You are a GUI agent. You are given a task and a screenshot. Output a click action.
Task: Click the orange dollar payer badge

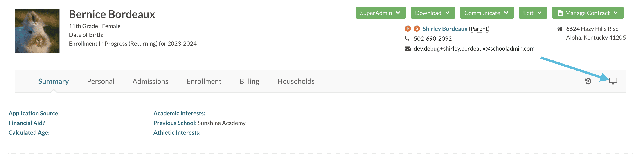(417, 29)
